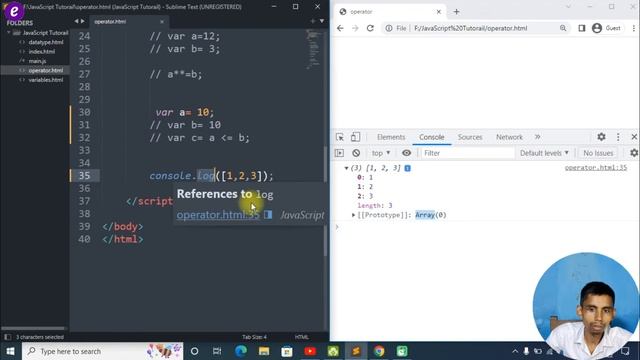Open Chrome side panel icon

click(582, 28)
